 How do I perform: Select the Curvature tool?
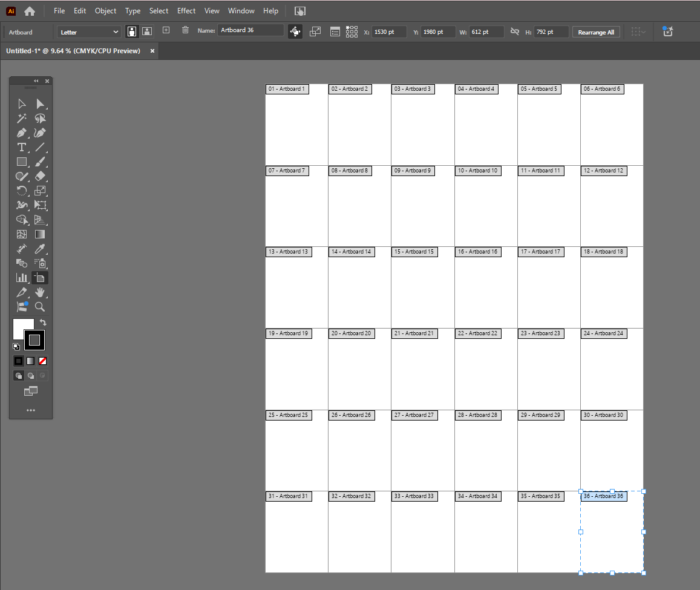click(x=40, y=133)
